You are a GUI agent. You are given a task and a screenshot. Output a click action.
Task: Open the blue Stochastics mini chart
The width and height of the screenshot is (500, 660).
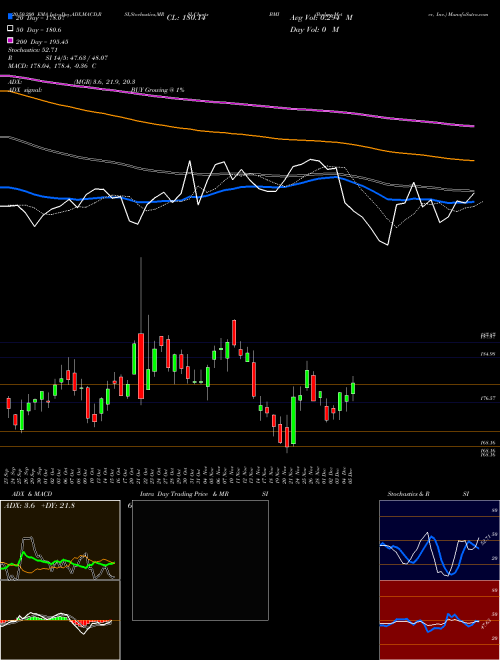[x=439, y=540]
